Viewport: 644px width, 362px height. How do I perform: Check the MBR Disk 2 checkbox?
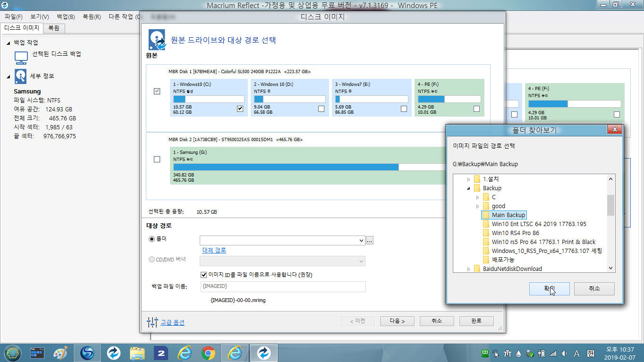click(x=157, y=160)
